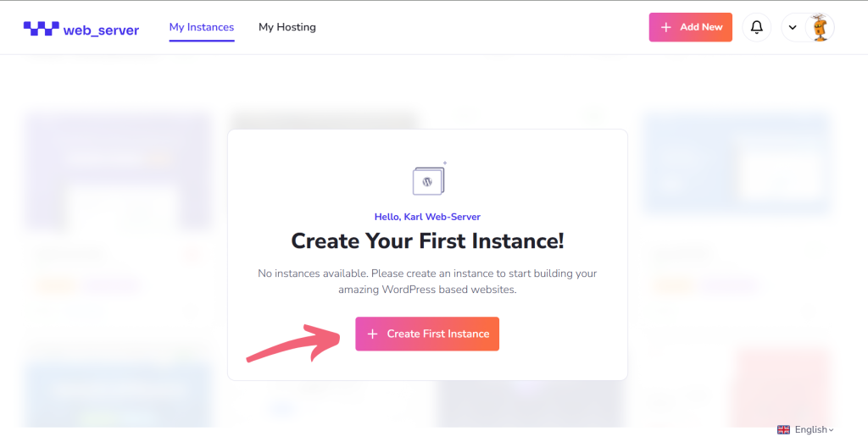This screenshot has height=442, width=868.
Task: Click the UK flag icon
Action: [x=783, y=429]
